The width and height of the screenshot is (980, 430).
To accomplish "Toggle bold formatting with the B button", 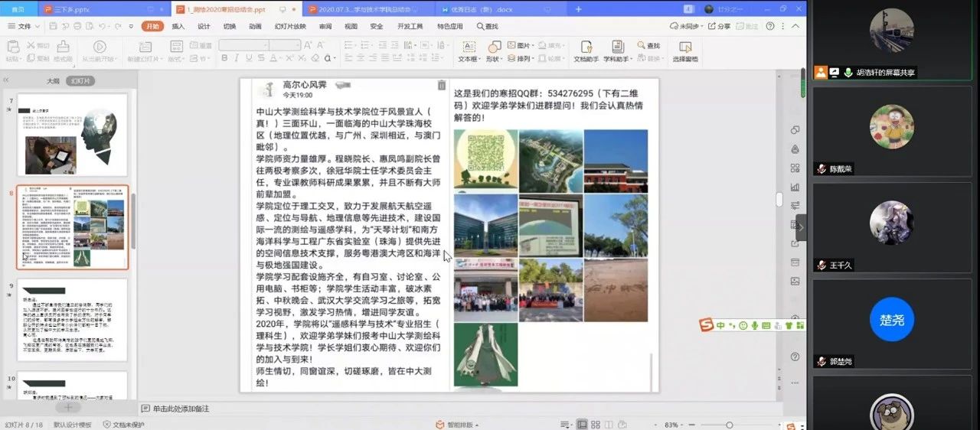I will pos(223,59).
